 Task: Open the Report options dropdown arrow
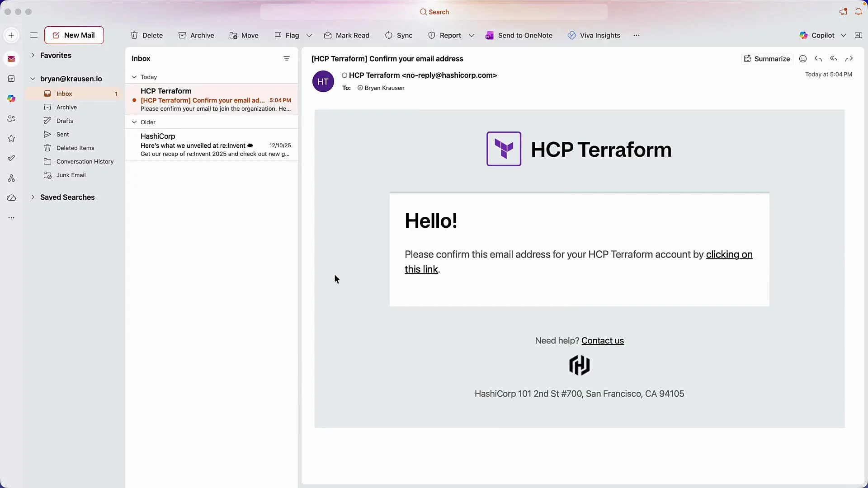[472, 35]
